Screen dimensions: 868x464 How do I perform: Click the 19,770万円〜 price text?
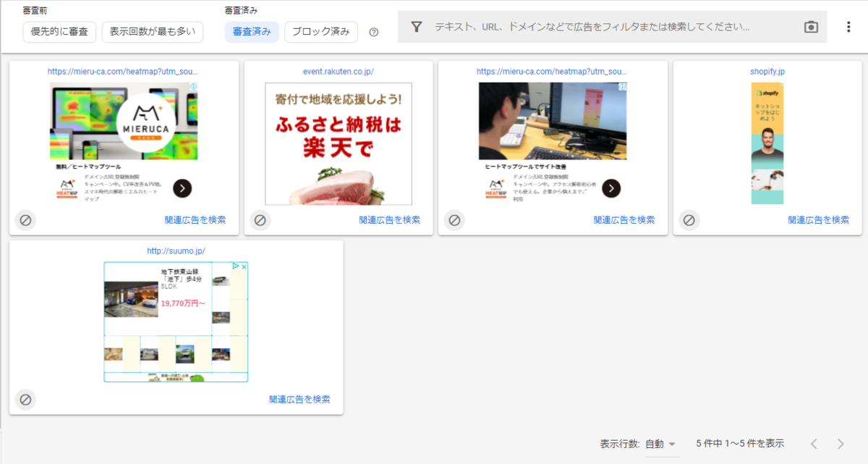[x=183, y=304]
